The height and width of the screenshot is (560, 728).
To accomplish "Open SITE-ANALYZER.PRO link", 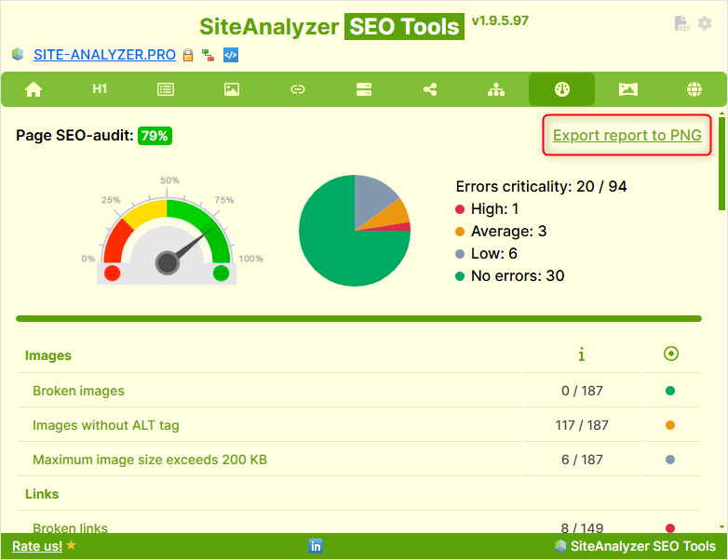I will click(104, 55).
